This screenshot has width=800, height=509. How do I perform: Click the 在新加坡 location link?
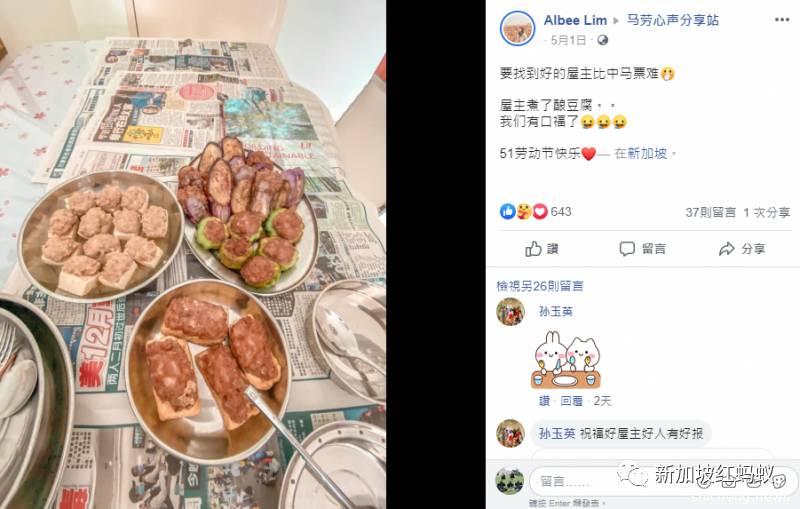(640, 154)
